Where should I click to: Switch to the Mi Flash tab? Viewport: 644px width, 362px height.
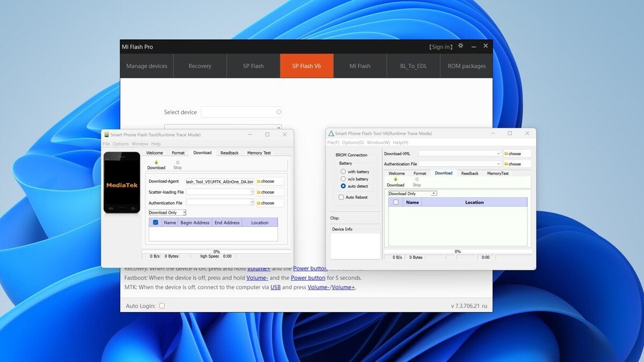(360, 66)
